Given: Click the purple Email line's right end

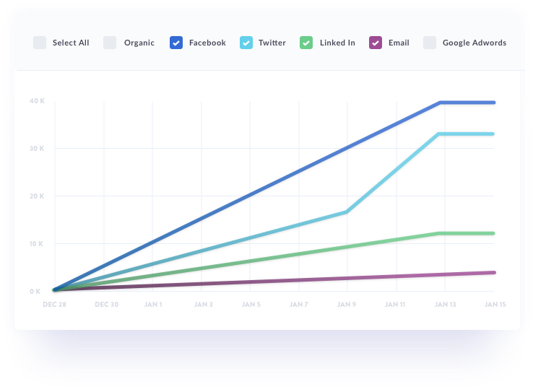Looking at the screenshot, I should click(x=494, y=272).
